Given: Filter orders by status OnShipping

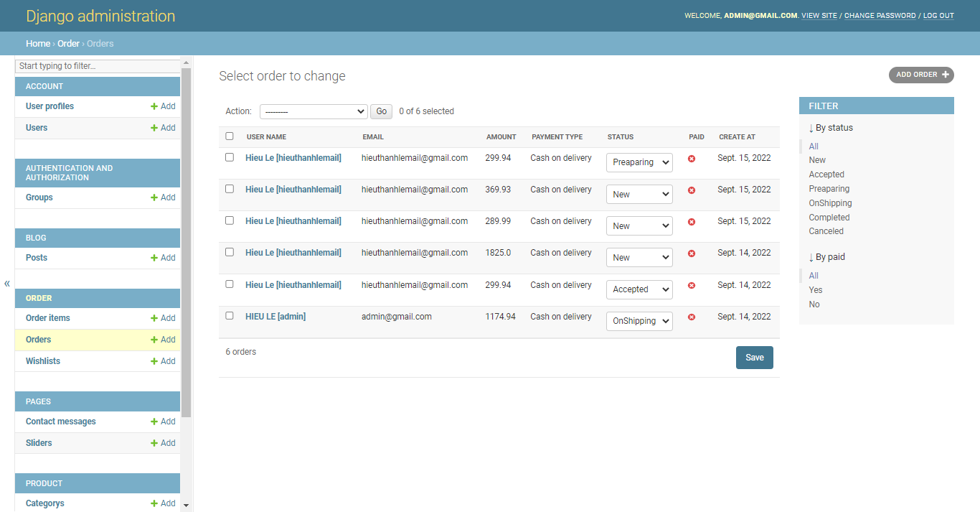Looking at the screenshot, I should [x=831, y=203].
